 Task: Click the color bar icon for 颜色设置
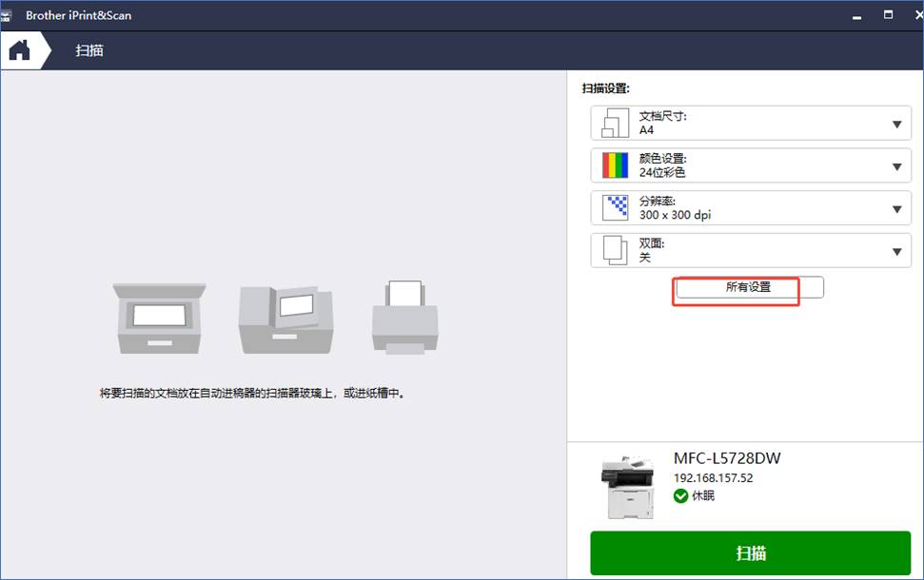pyautogui.click(x=614, y=165)
